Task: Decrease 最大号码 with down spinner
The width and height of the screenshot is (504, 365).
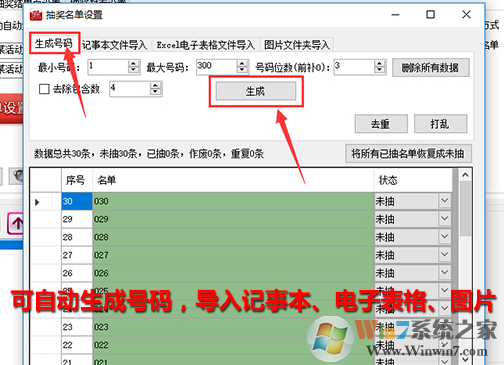Action: pos(242,70)
